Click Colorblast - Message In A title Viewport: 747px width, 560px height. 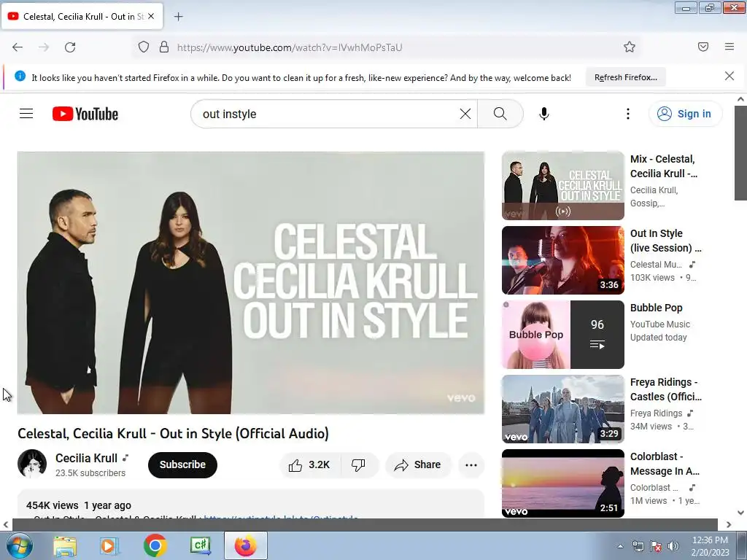tap(665, 464)
